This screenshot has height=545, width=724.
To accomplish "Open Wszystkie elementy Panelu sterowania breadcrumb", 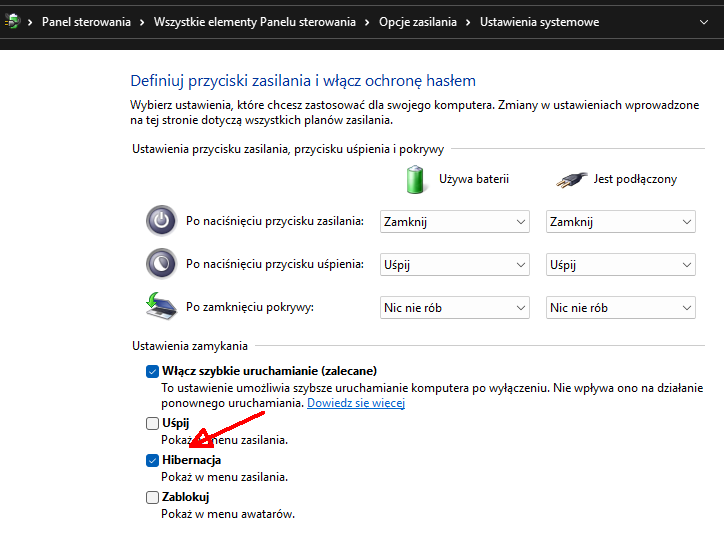I will tap(254, 22).
